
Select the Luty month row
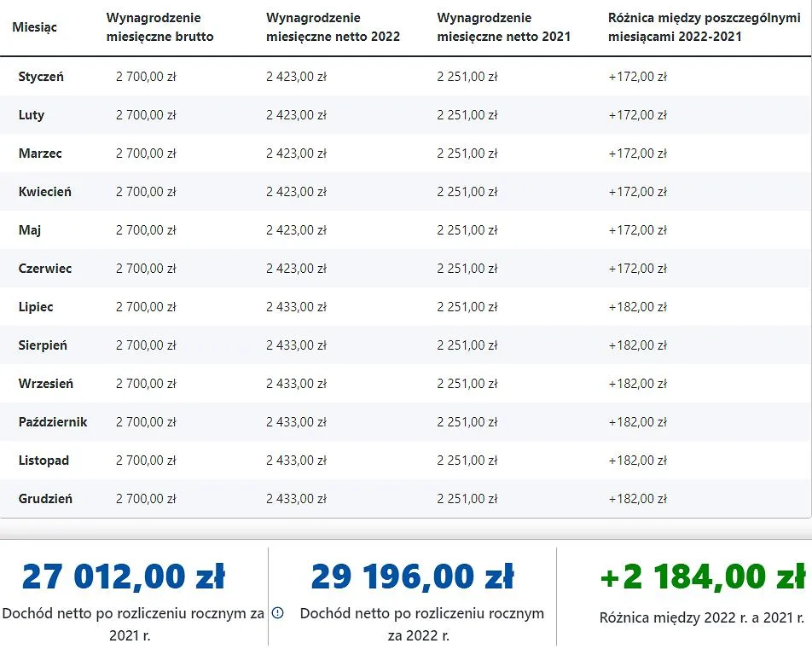tap(30, 115)
